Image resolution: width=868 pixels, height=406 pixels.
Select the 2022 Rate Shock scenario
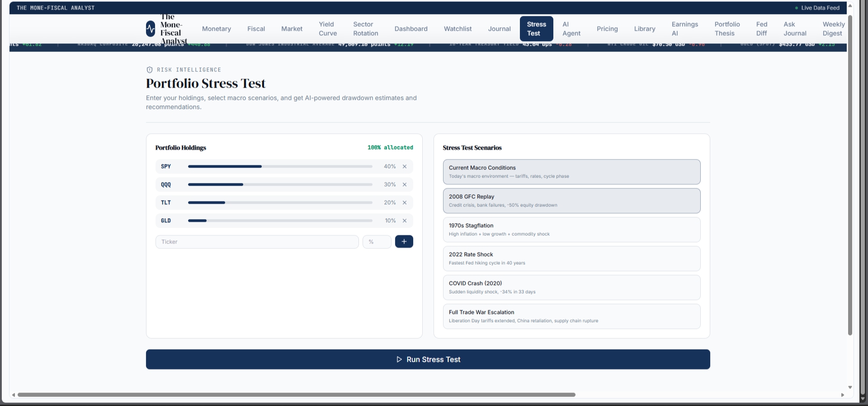(x=571, y=258)
